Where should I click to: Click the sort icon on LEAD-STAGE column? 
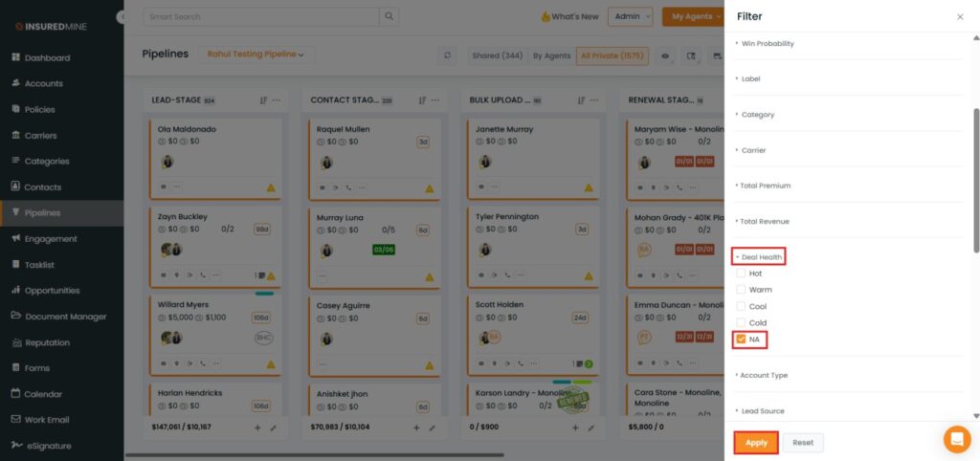(263, 100)
